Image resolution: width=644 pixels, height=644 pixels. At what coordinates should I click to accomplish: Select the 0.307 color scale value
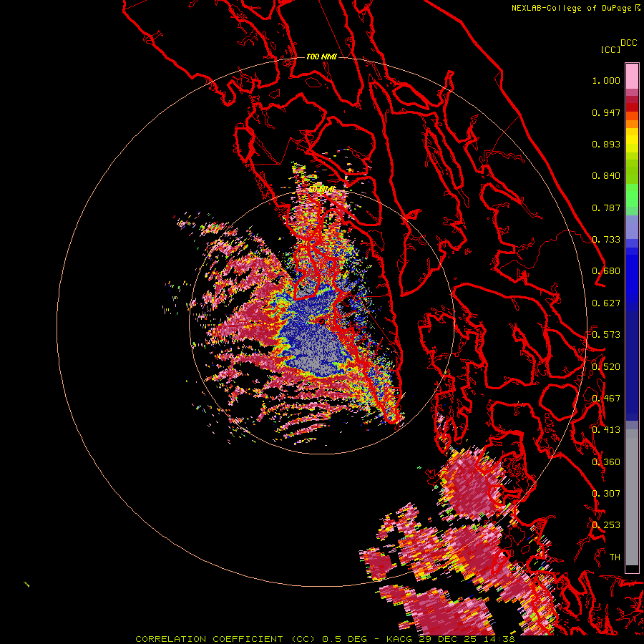pos(606,494)
